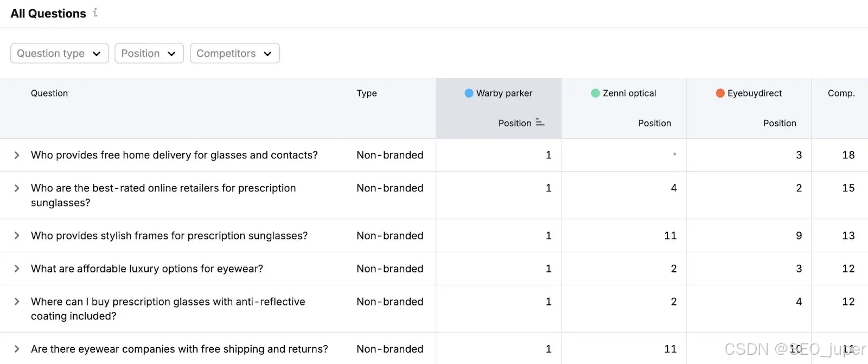Click the All Questions heading
Screen dimensions: 868x364
(48, 14)
